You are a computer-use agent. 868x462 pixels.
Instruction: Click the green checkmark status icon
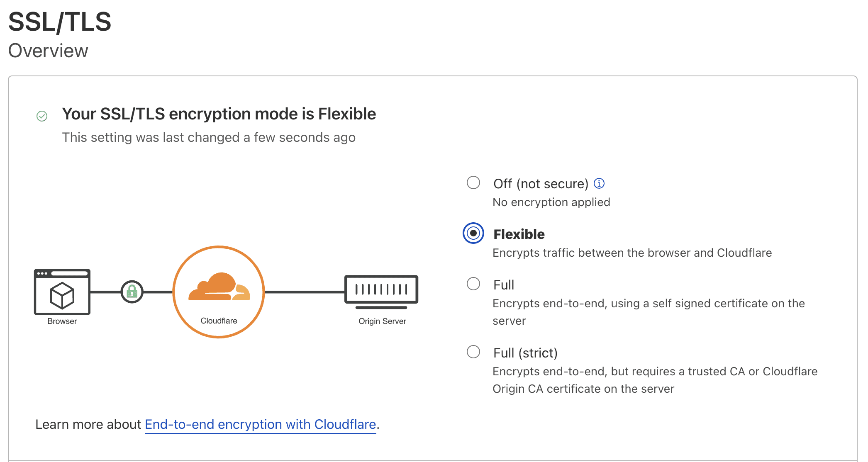41,116
